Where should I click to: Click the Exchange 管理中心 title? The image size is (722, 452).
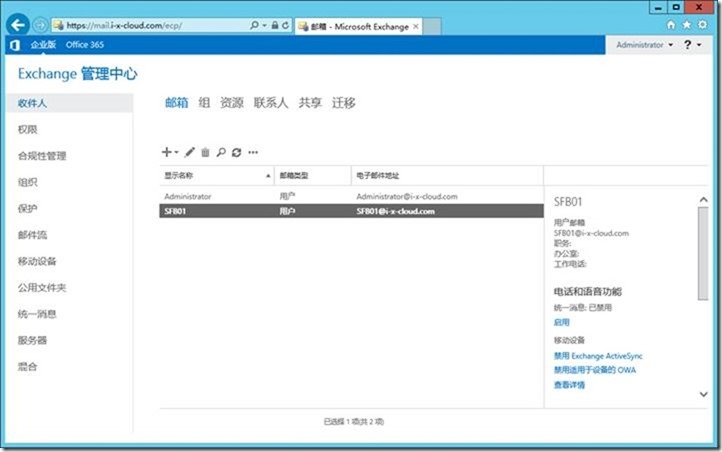(77, 74)
